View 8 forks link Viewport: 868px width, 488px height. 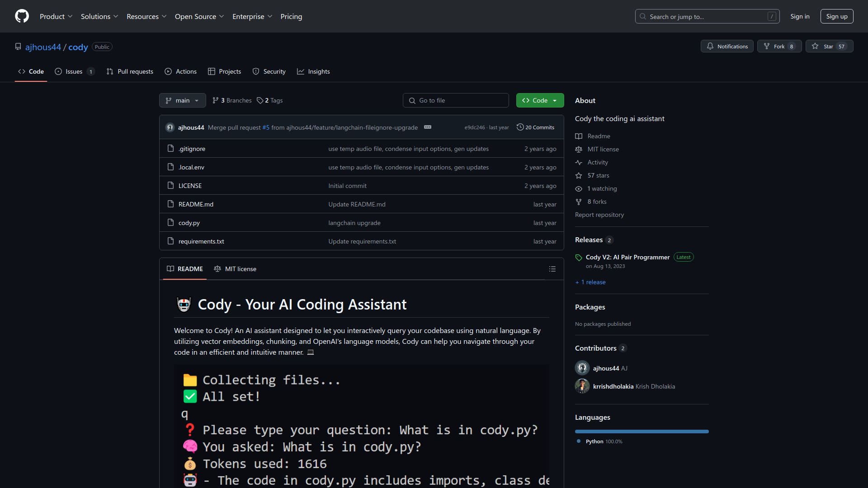tap(591, 202)
